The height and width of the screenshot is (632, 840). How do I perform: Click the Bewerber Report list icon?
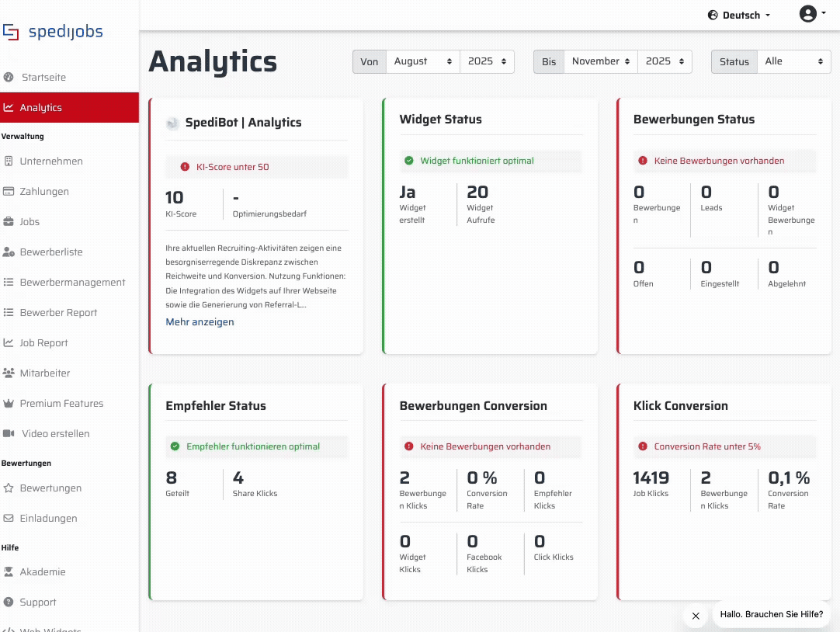point(9,312)
